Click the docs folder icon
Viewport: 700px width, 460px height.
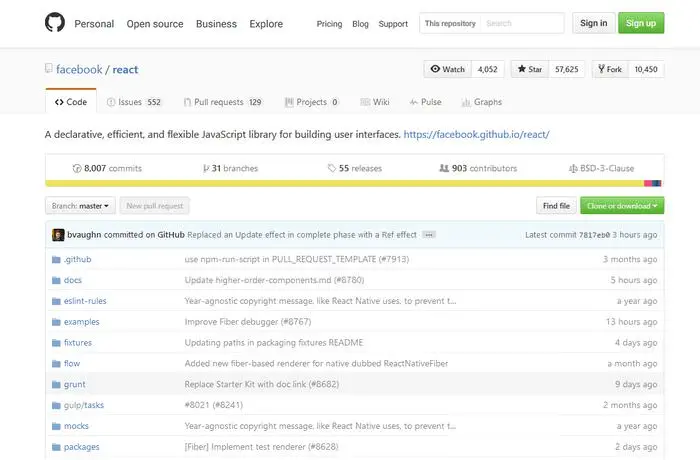(56, 280)
